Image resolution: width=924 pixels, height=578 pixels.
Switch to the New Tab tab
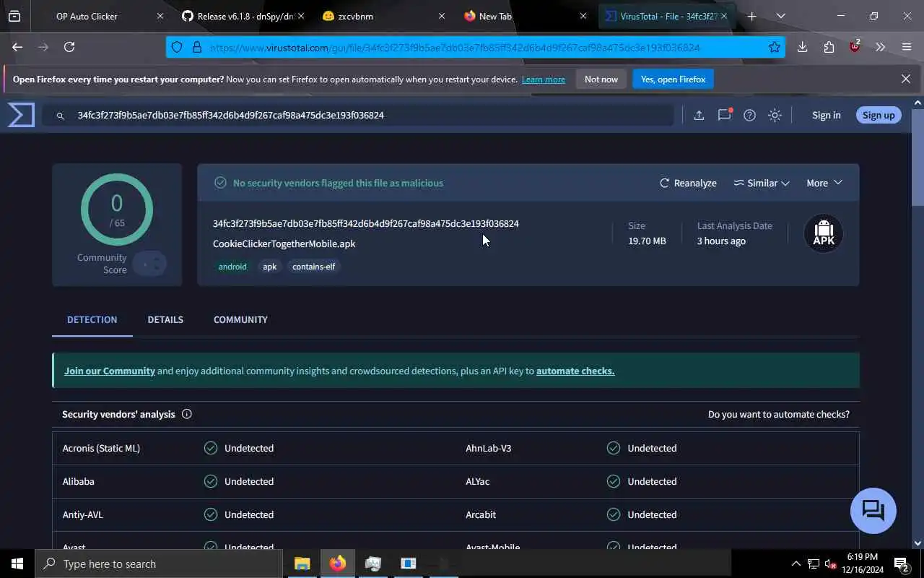point(525,16)
